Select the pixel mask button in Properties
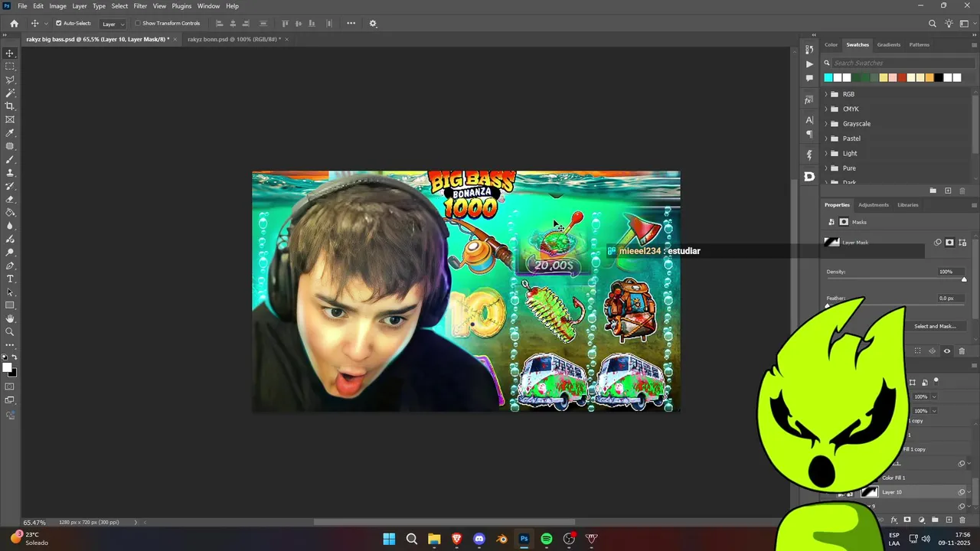The height and width of the screenshot is (551, 980). tap(949, 243)
